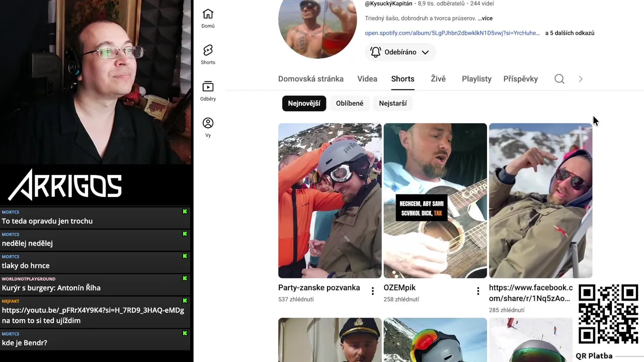The image size is (644, 362).
Task: Click chat message 'tlaky do hrnce'
Action: click(26, 265)
